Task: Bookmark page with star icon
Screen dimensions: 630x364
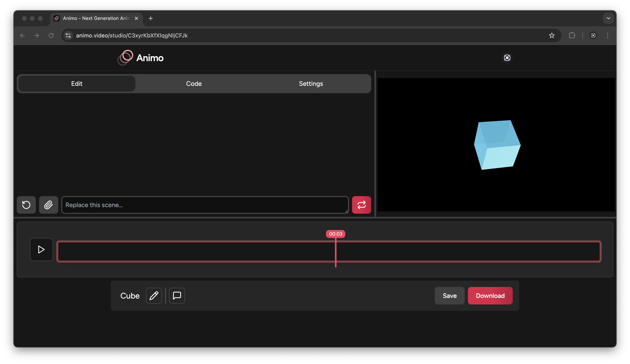Action: coord(552,35)
